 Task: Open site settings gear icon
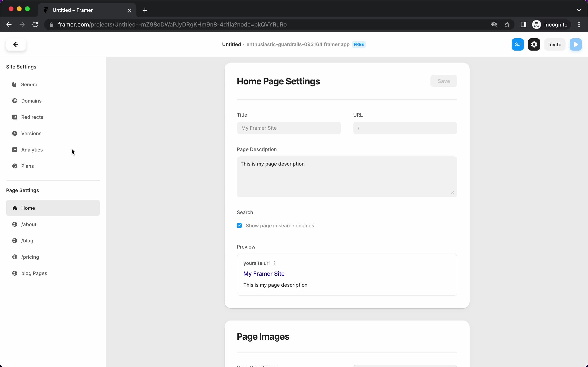tap(534, 44)
